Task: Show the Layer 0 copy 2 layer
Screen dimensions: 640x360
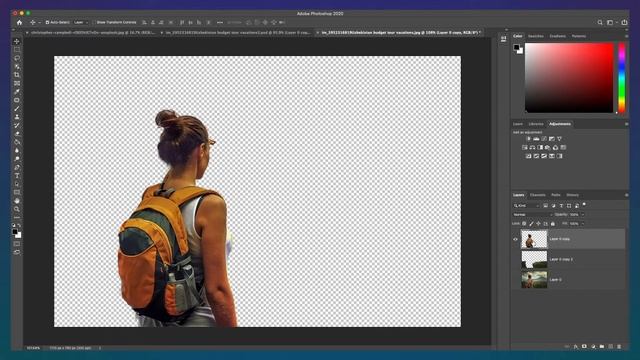Action: [x=516, y=260]
